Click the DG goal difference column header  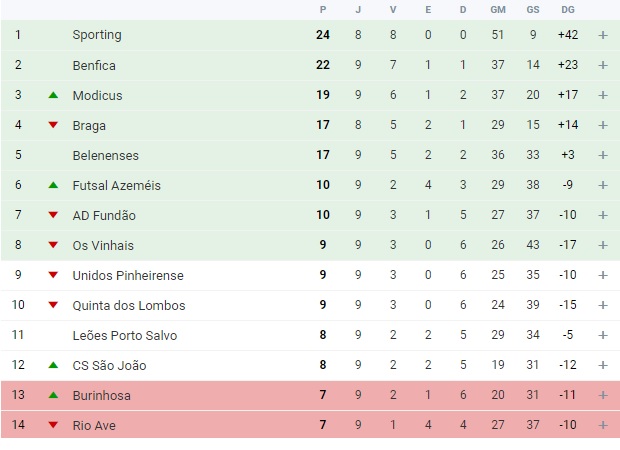point(568,10)
